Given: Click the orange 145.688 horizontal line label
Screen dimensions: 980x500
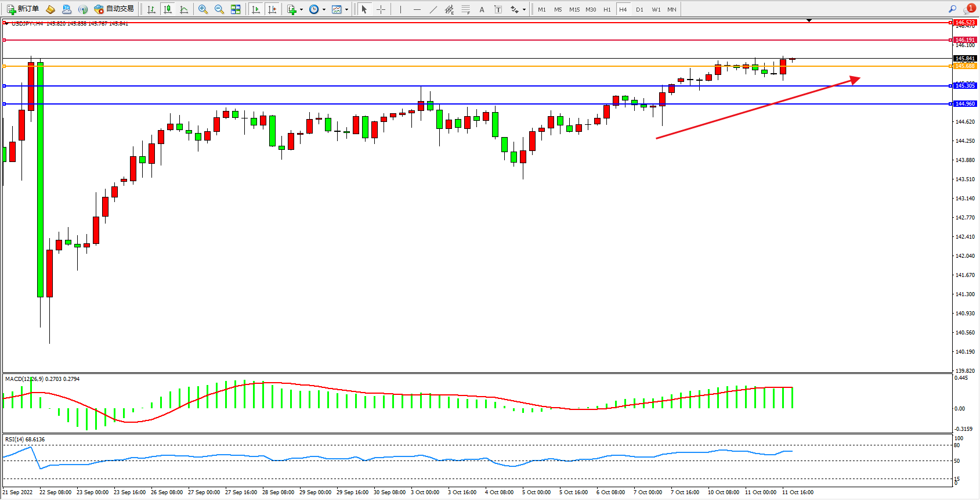Looking at the screenshot, I should [x=965, y=66].
